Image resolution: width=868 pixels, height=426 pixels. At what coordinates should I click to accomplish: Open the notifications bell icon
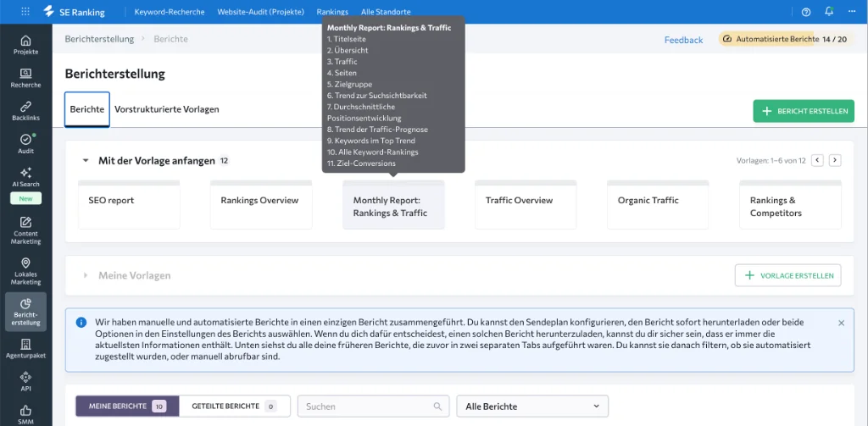[829, 12]
